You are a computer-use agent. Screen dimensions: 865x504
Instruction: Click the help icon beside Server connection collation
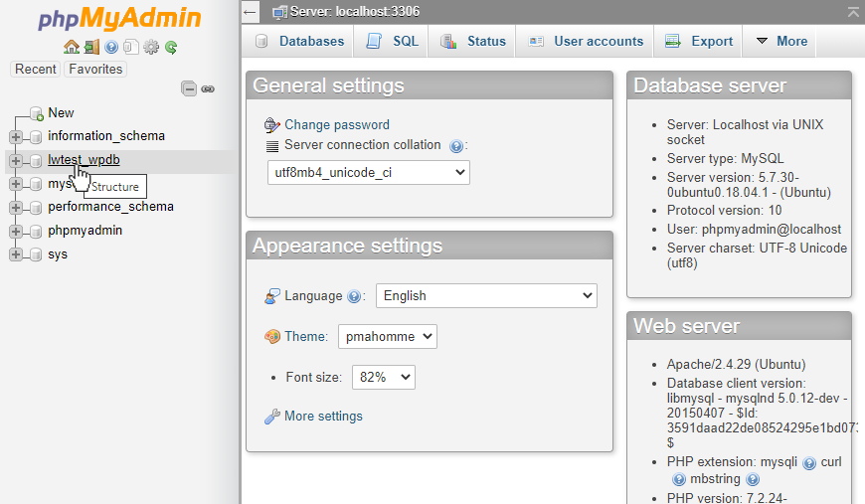tap(456, 146)
